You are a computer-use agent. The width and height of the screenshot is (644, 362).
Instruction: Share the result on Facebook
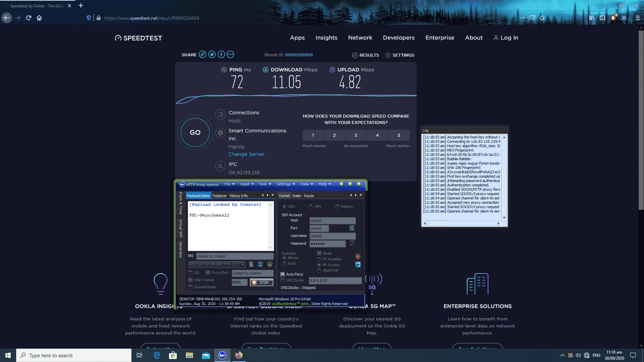click(221, 55)
